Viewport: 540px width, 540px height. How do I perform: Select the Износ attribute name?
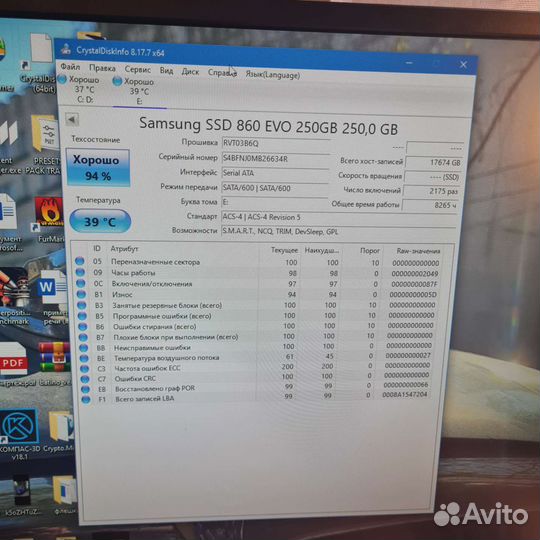[123, 294]
